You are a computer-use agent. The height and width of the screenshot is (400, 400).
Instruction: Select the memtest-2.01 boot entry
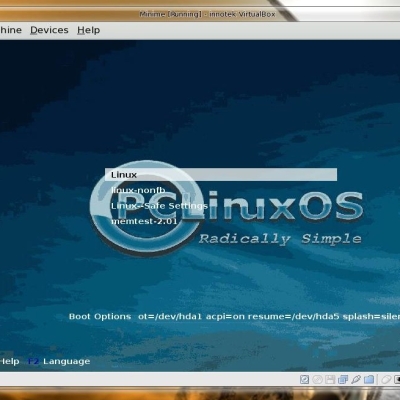coord(144,221)
